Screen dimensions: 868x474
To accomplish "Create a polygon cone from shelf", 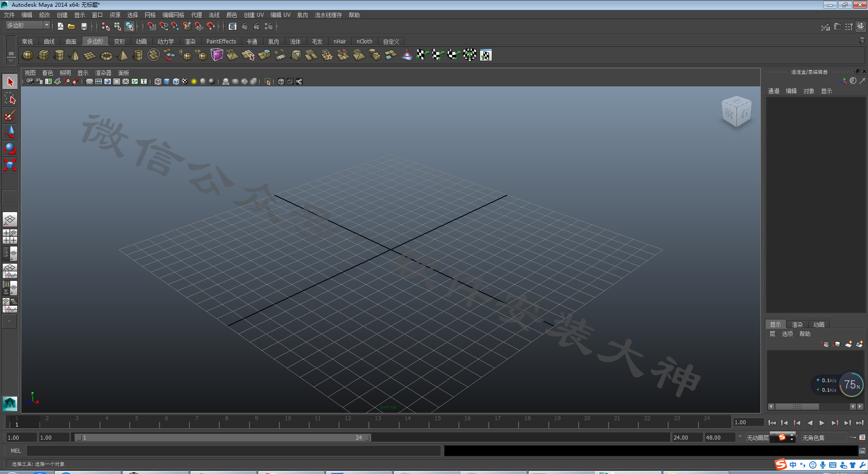I will 75,55.
